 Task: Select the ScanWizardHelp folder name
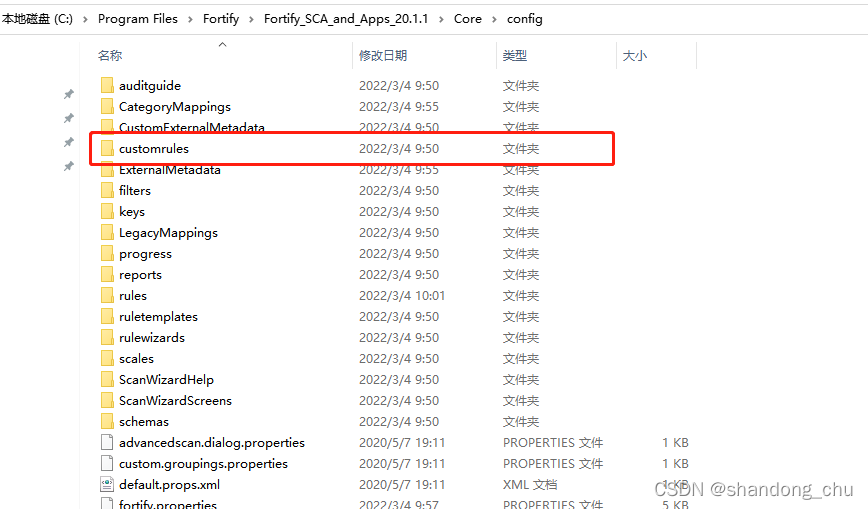[166, 380]
